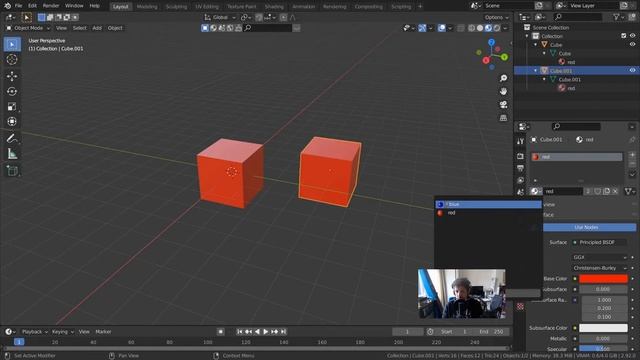Viewport: 640px width, 360px height.
Task: Toggle X-ray display
Action: point(461,28)
